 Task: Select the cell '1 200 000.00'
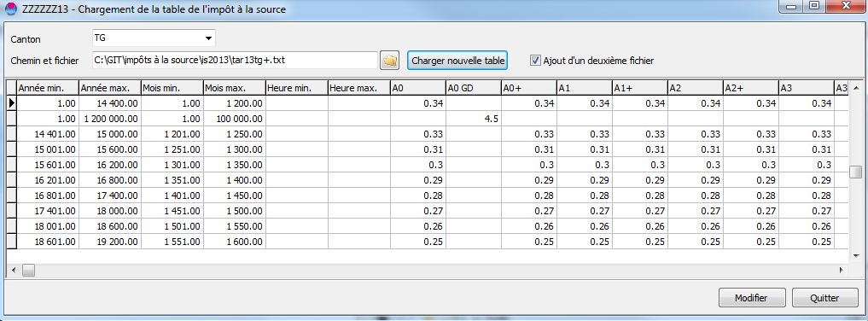pos(110,119)
